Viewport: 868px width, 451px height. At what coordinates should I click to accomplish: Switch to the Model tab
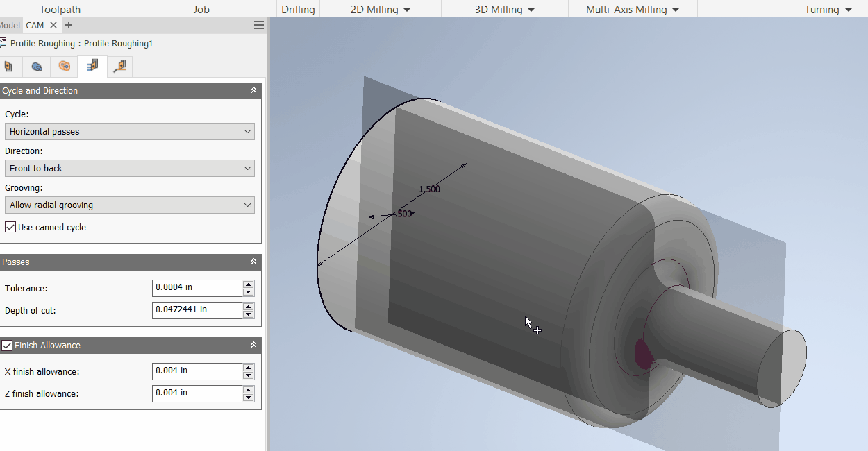coord(9,25)
